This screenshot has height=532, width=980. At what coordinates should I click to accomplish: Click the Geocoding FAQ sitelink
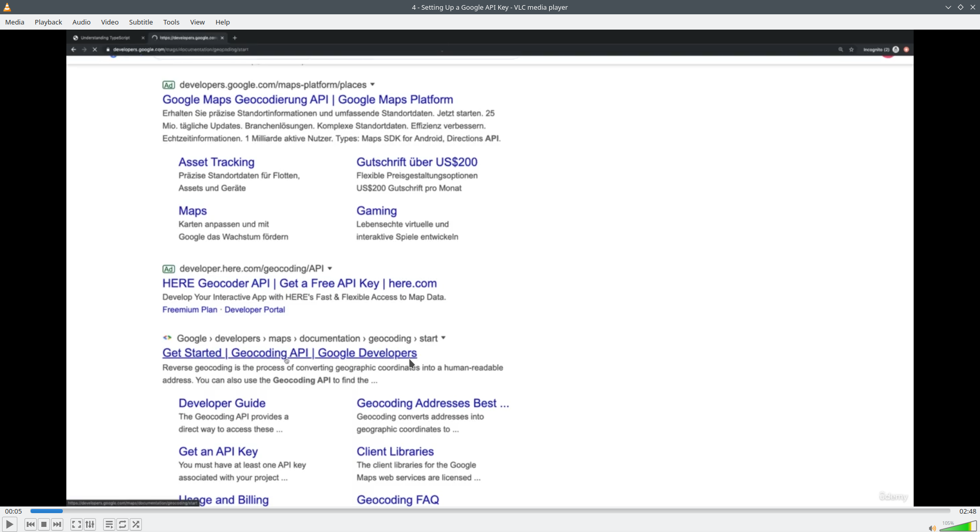point(398,500)
